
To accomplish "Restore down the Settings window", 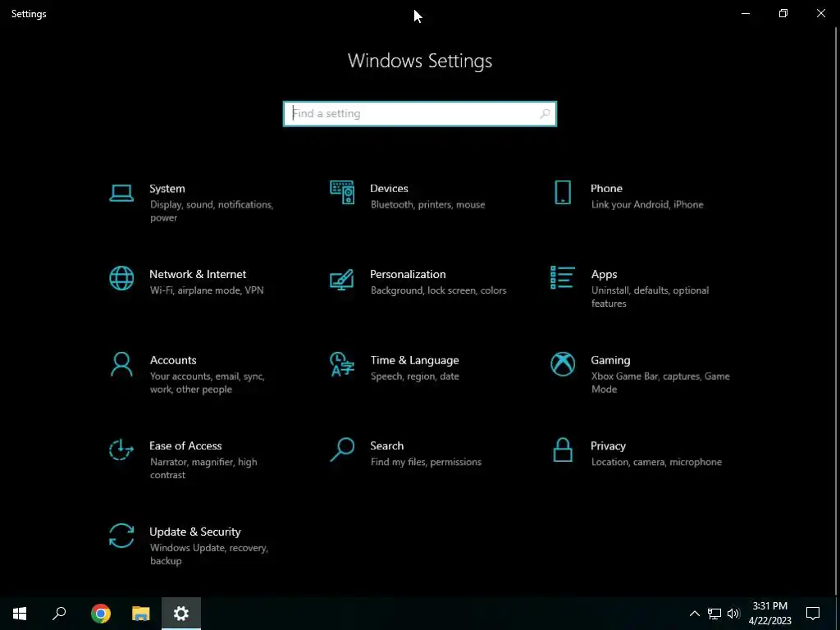I will point(783,13).
